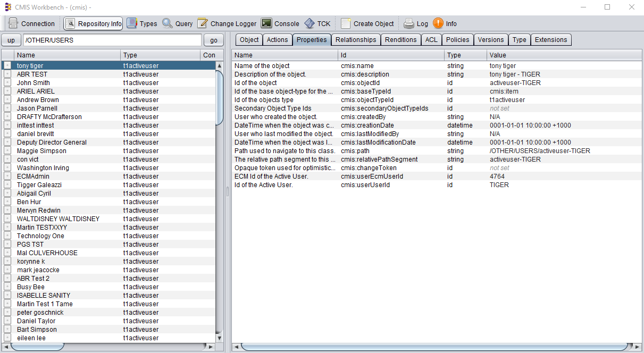644x353 pixels.
Task: Click the cmis:creationDate property row
Action: tap(437, 125)
